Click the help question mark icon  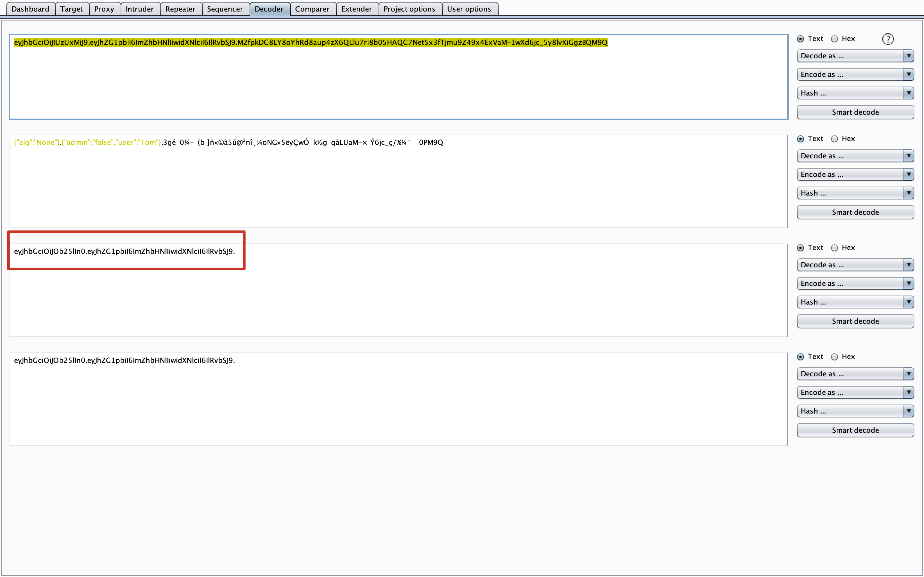tap(888, 39)
